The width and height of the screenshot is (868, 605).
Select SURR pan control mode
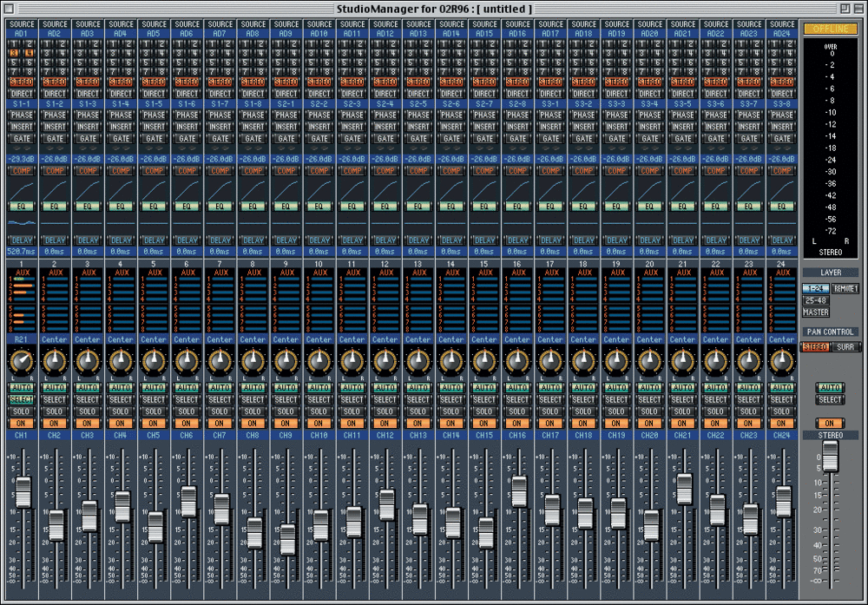click(x=845, y=347)
